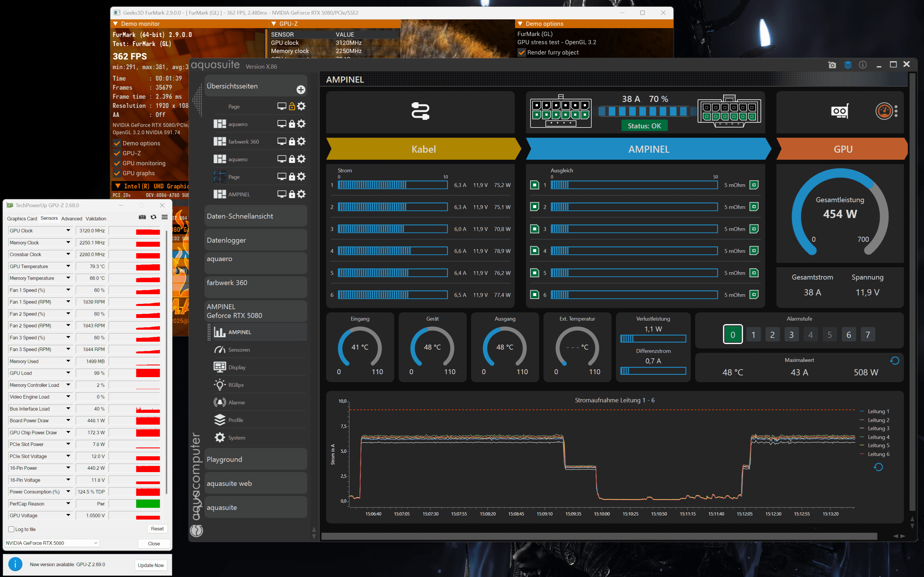This screenshot has width=924, height=577.
Task: Add a new overview page with plus icon
Action: 301,90
